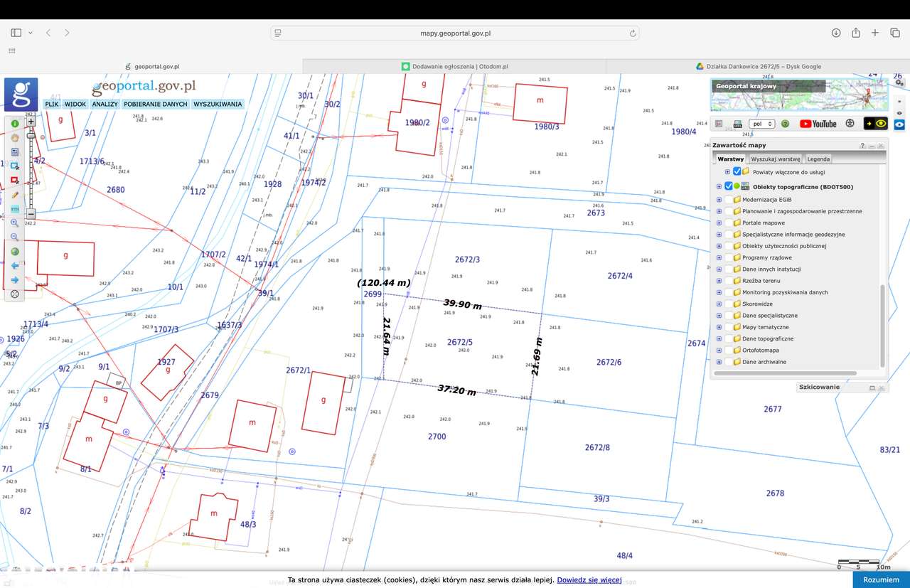Viewport: 910px width, 588px height.
Task: Go to previous map view arrow
Action: (14, 265)
